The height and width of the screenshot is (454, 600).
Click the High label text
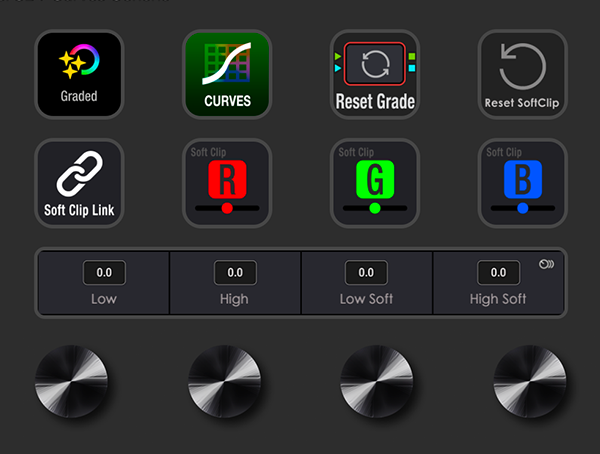click(x=234, y=299)
